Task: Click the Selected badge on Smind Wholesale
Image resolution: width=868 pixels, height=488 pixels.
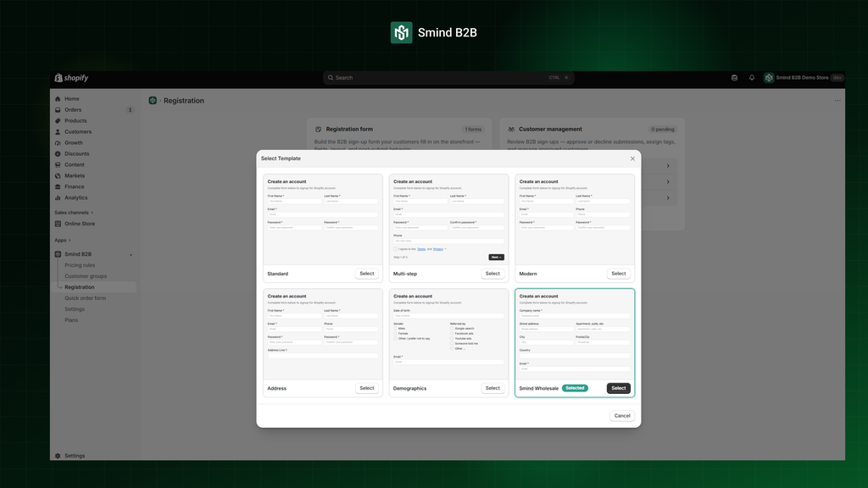Action: 576,388
